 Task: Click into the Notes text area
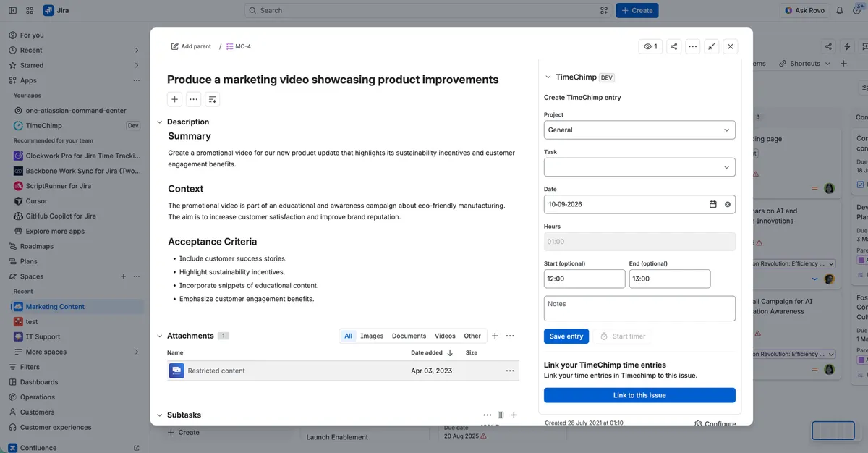click(x=639, y=308)
